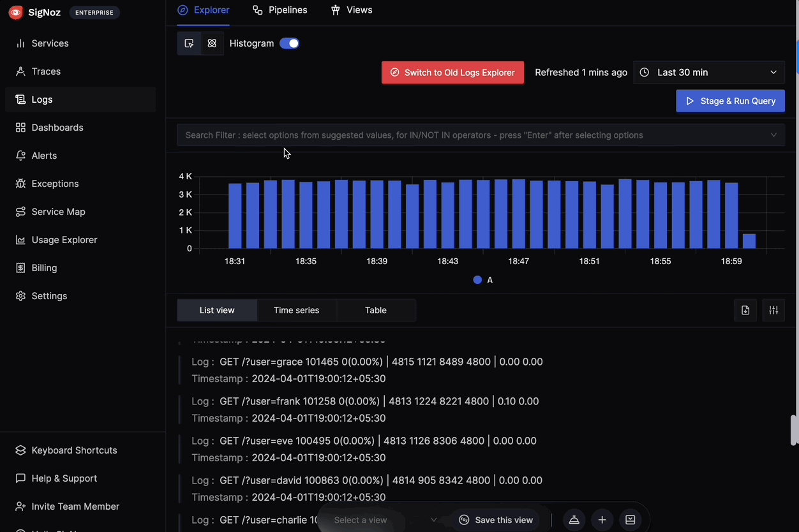Viewport: 799px width, 532px height.
Task: Click the Invite Team Member icon
Action: click(x=20, y=506)
